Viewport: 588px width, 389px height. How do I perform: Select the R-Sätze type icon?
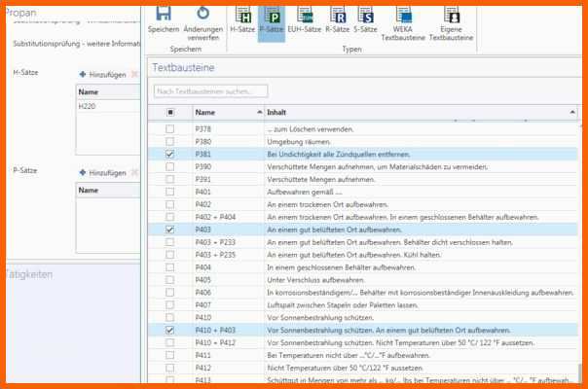coord(338,16)
